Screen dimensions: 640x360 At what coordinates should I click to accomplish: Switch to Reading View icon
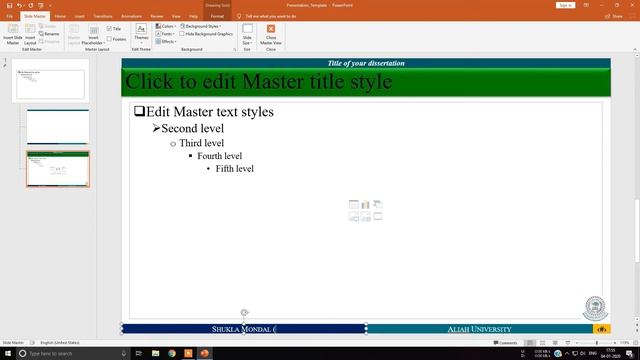[555, 343]
